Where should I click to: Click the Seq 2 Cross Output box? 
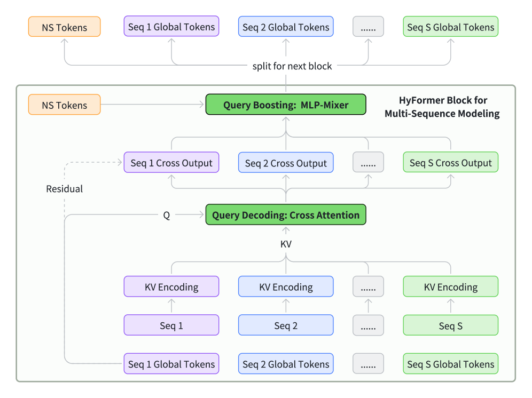pyautogui.click(x=286, y=163)
